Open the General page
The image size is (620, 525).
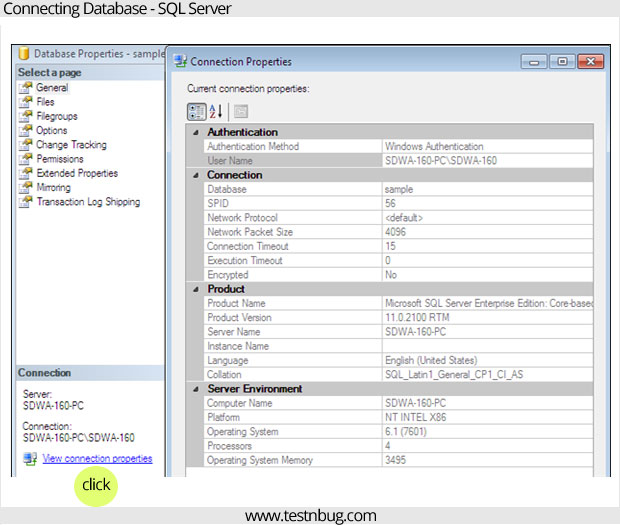coord(52,87)
